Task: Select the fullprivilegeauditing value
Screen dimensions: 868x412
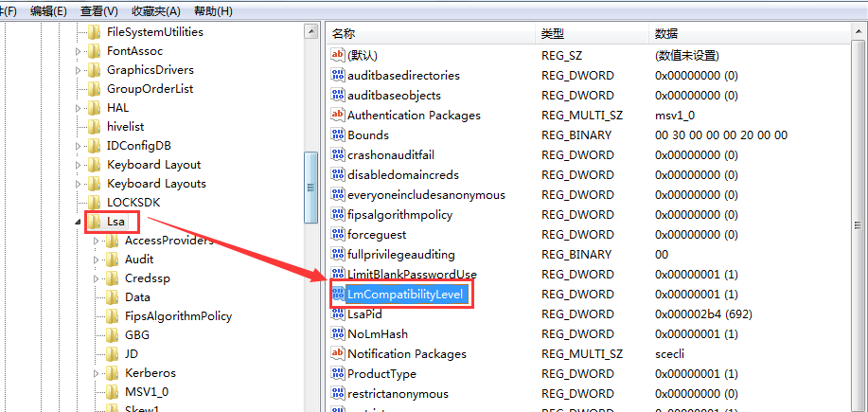Action: pyautogui.click(x=400, y=254)
